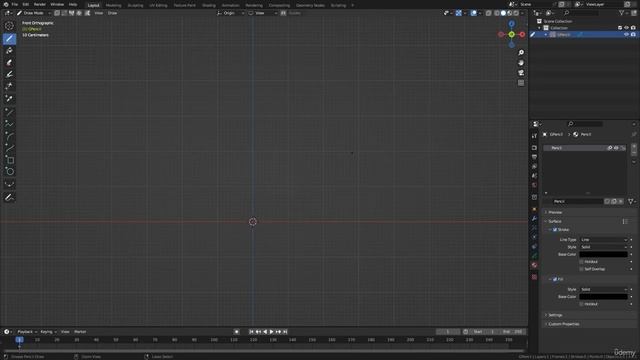The width and height of the screenshot is (640, 360).
Task: Enable the Stroke checkbox
Action: 555,230
